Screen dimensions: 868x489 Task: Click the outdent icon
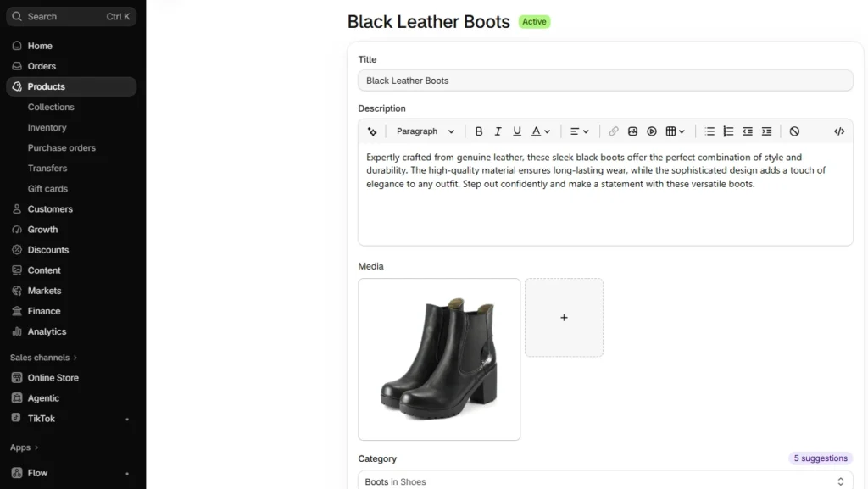(x=748, y=131)
